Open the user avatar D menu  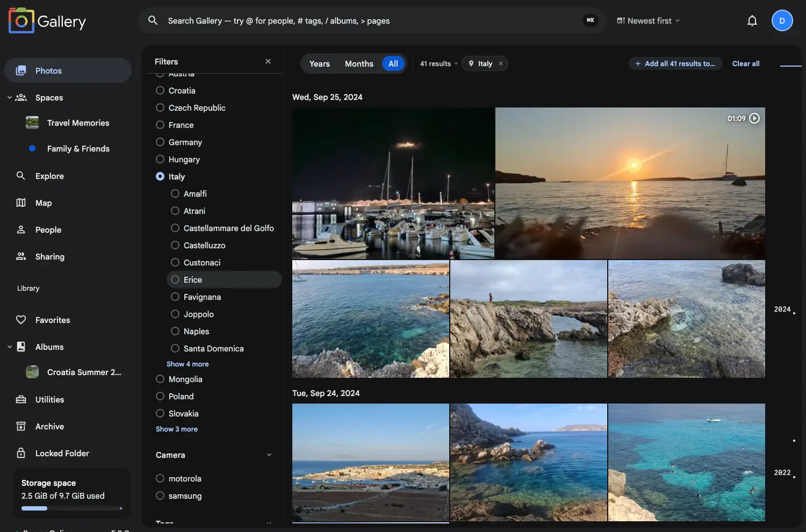tap(782, 20)
